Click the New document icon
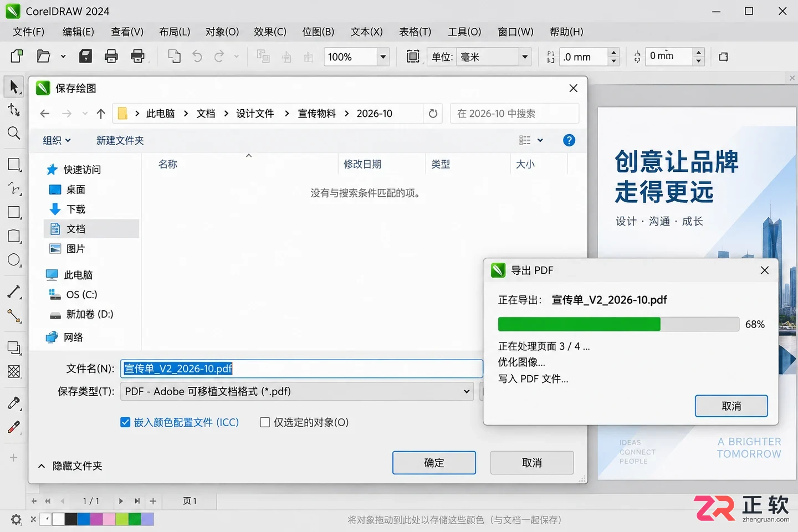 point(17,56)
